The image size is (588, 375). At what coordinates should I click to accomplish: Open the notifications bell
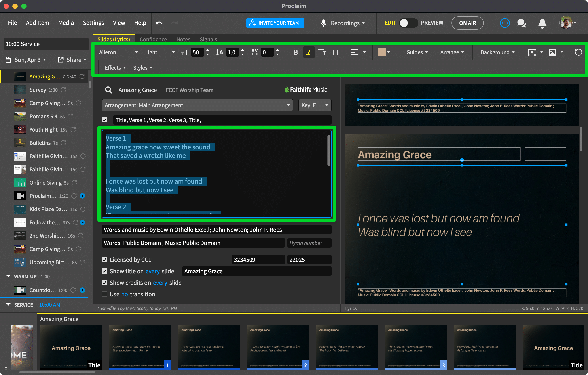[x=542, y=23]
